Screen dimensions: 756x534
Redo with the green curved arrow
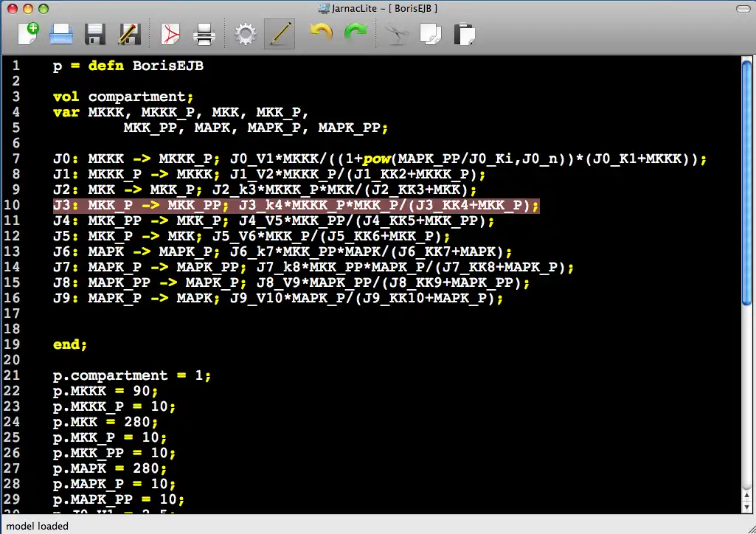pyautogui.click(x=356, y=32)
